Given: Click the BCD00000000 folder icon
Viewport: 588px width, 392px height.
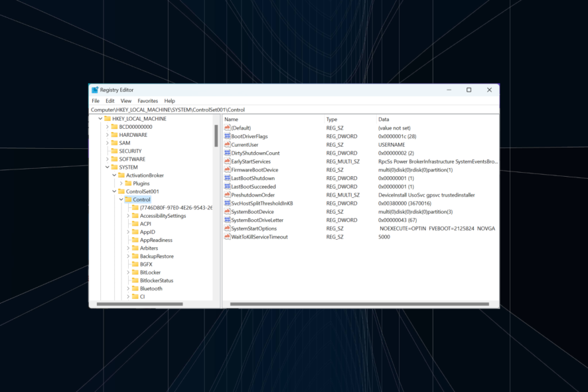Looking at the screenshot, I should tap(114, 126).
